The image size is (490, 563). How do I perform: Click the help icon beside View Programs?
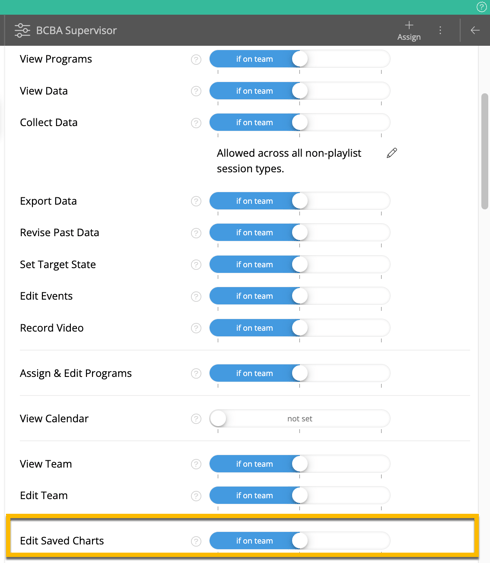tap(196, 59)
